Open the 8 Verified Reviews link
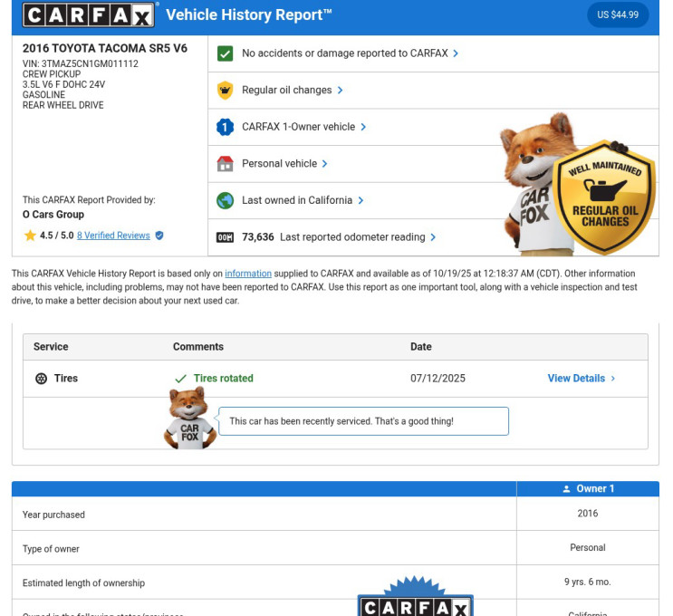673x616 pixels. (113, 236)
